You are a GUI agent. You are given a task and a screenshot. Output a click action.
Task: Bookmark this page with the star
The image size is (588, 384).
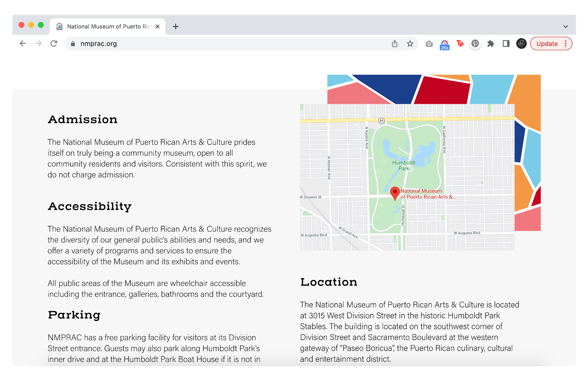(410, 44)
